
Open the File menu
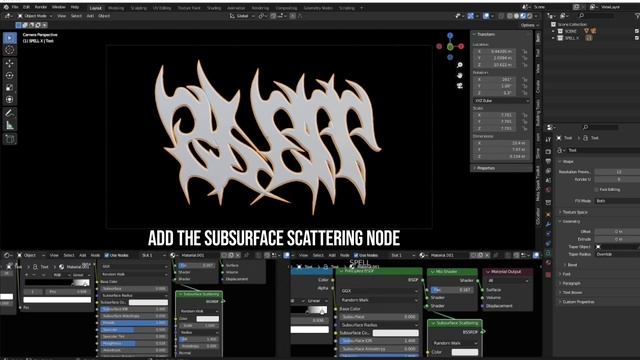click(15, 7)
